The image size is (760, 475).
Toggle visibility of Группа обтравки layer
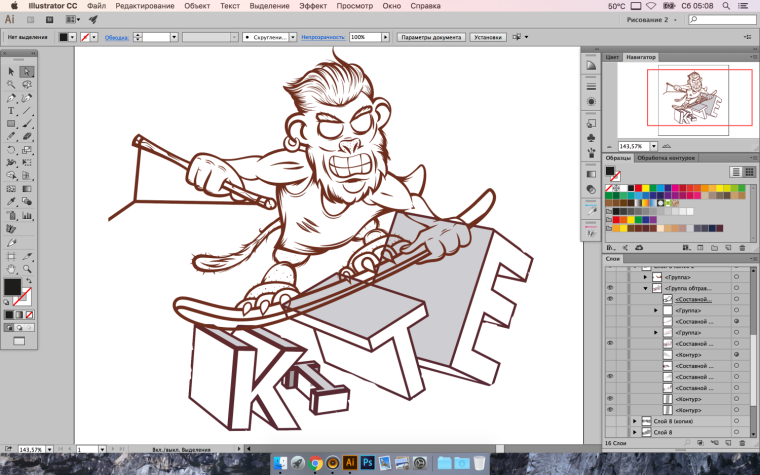(x=610, y=287)
